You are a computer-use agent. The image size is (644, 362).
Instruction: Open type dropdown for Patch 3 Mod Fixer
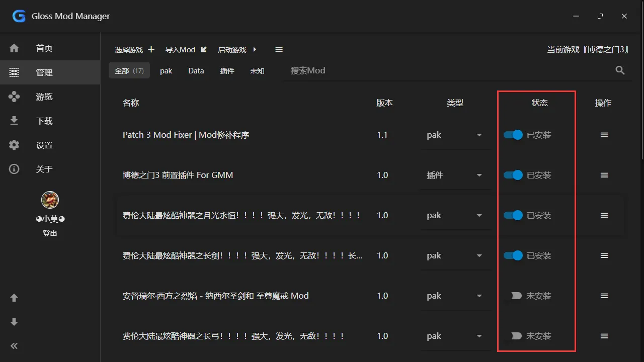(479, 135)
